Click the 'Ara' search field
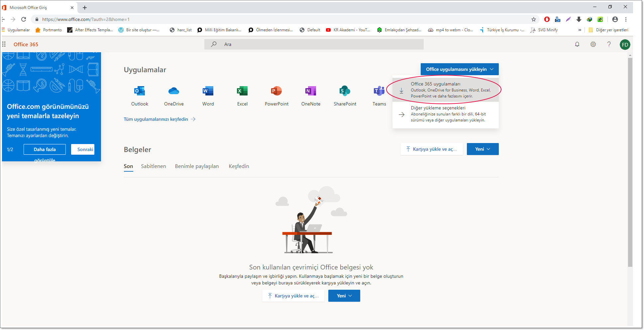 [x=314, y=44]
